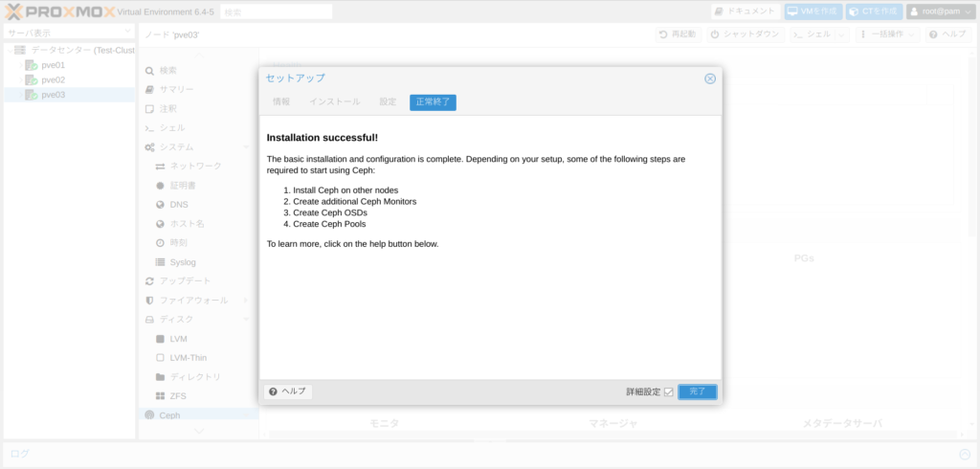The image size is (980, 469).
Task: Select node pve01 in the tree
Action: [x=54, y=65]
